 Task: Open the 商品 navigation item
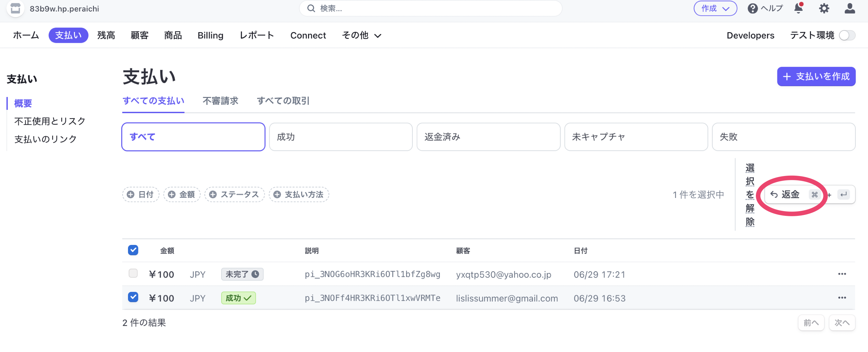tap(173, 35)
